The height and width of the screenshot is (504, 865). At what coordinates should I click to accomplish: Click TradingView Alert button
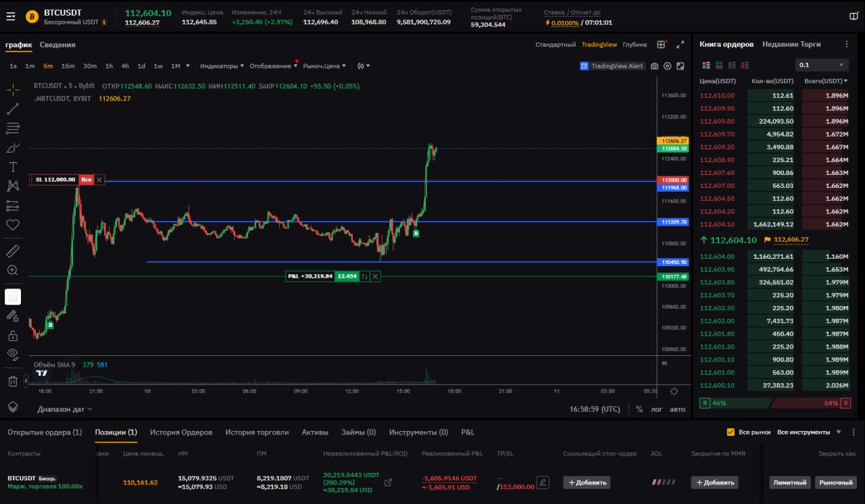[x=612, y=66]
